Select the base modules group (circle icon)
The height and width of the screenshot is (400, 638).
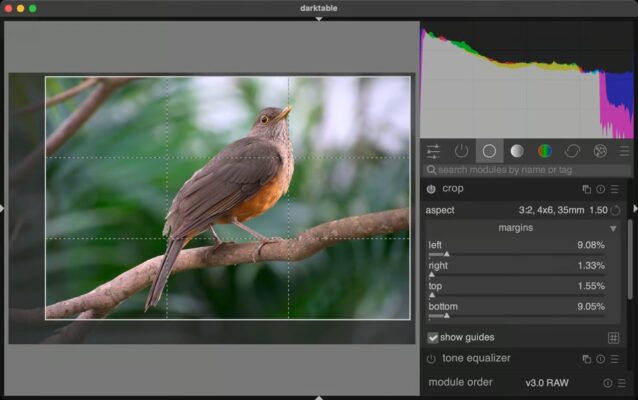(x=489, y=151)
